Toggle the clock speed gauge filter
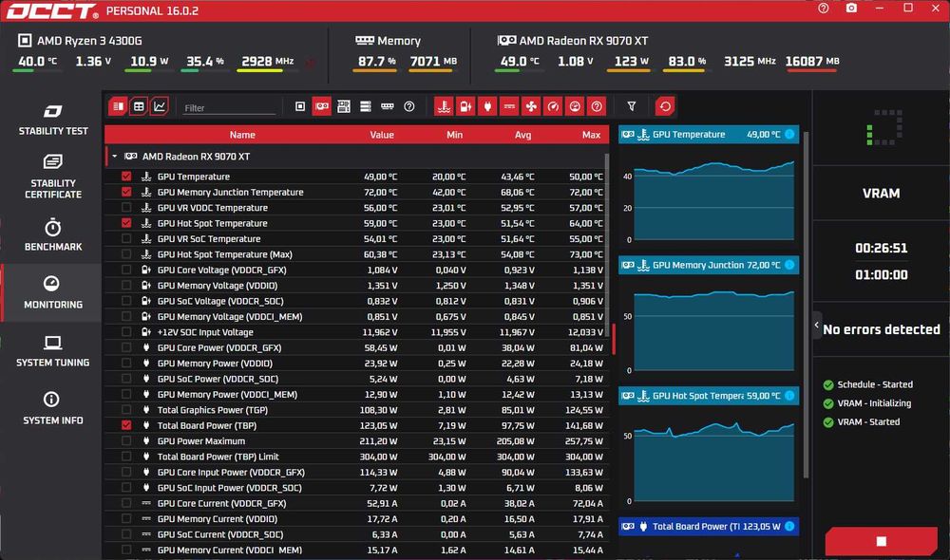This screenshot has height=560, width=950. point(553,106)
